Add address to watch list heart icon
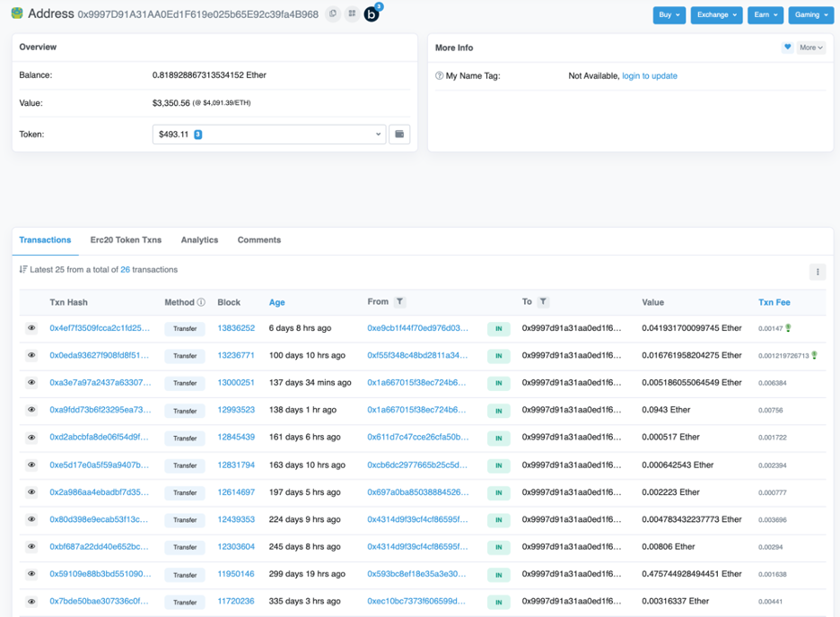Viewport: 840px width, 617px height. tap(787, 48)
